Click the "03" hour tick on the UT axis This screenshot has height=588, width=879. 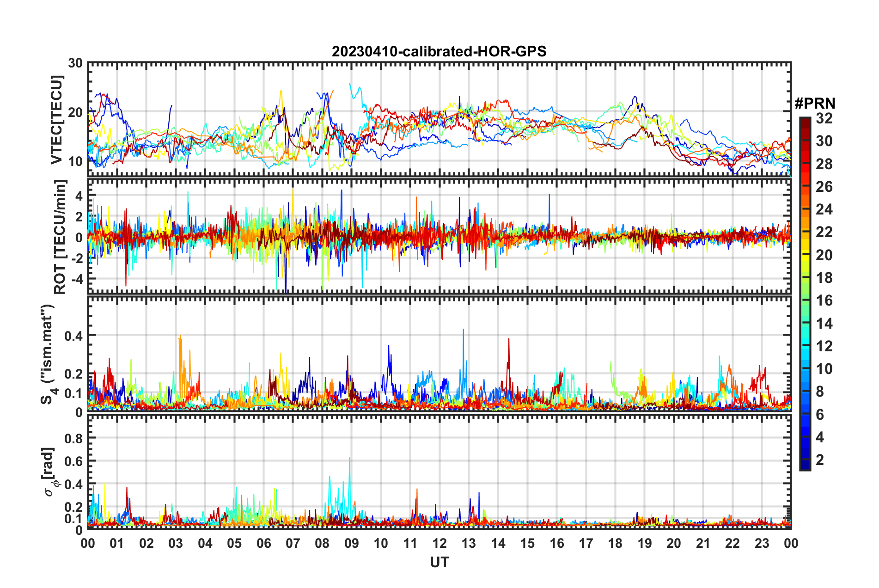[x=176, y=543]
